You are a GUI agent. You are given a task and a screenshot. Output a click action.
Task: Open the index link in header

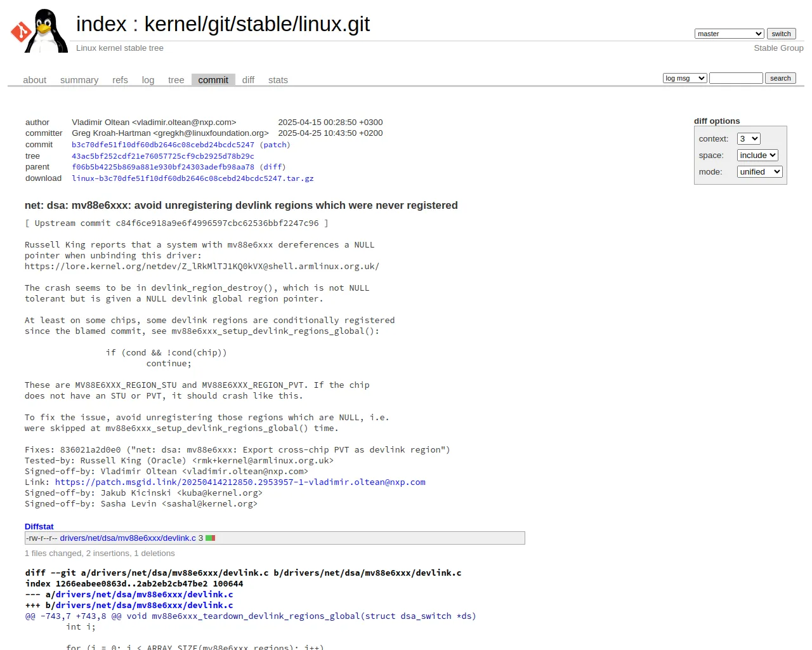pyautogui.click(x=101, y=24)
